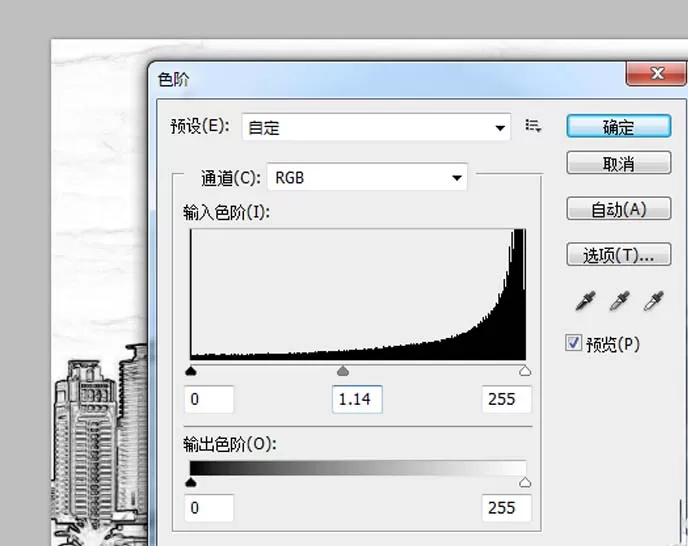Viewport: 688px width, 546px height.
Task: Focus the output highlight field 255
Action: point(507,508)
